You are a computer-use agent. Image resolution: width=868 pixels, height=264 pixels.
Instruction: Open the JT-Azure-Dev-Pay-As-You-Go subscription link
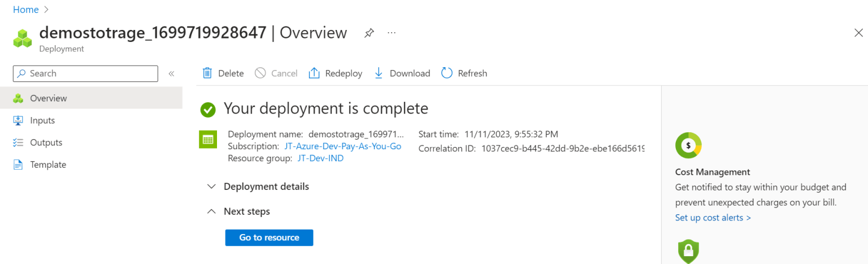point(342,146)
